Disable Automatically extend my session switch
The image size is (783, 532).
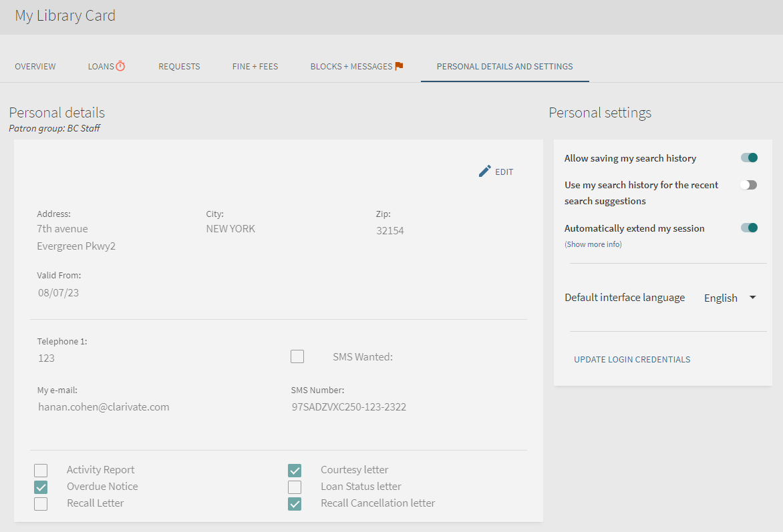748,228
